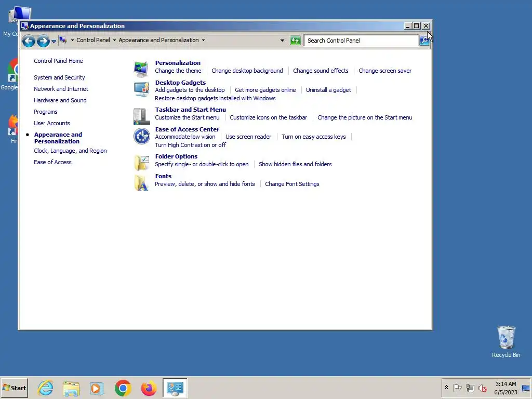This screenshot has height=399, width=532.
Task: Click Uninstall a gadget
Action: (328, 90)
